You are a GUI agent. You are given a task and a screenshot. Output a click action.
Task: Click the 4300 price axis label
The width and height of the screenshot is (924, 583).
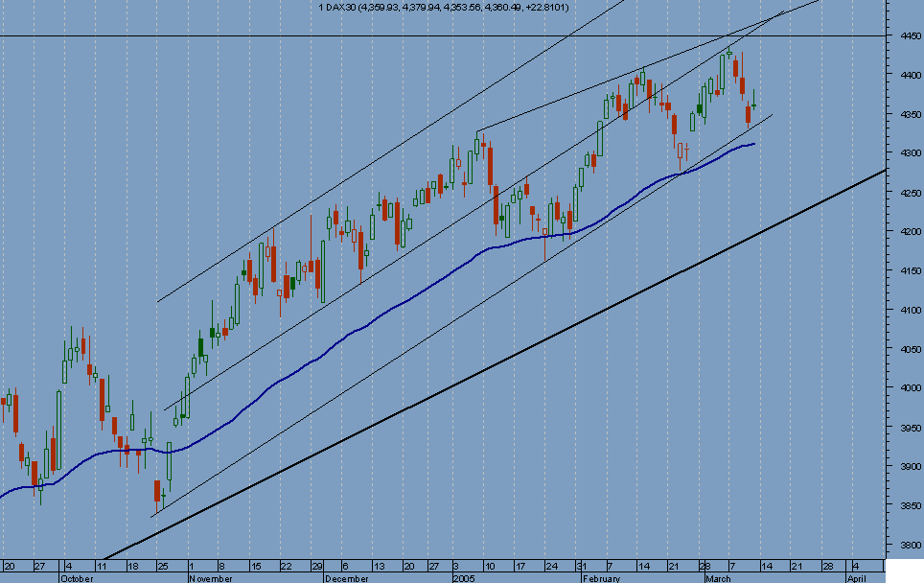911,153
